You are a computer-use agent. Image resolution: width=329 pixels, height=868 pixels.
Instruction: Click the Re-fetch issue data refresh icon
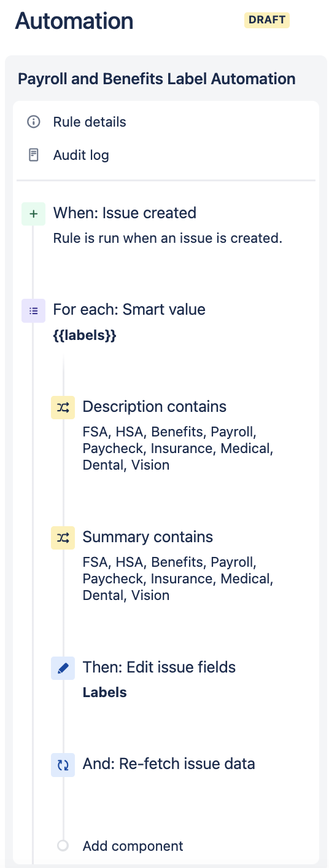tap(63, 765)
